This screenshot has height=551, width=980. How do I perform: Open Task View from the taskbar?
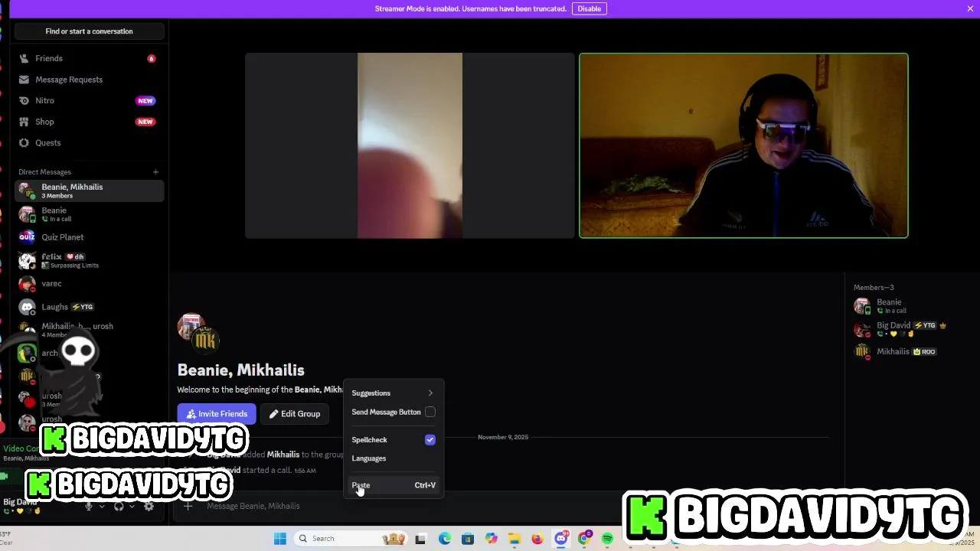click(420, 539)
